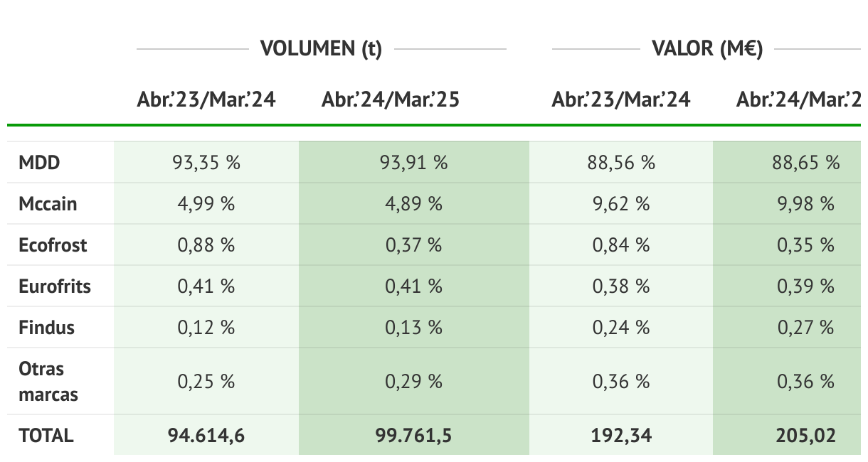Select the Abr.'23/Mar.'24 header under VOLUMEN
The height and width of the screenshot is (462, 868).
(206, 100)
